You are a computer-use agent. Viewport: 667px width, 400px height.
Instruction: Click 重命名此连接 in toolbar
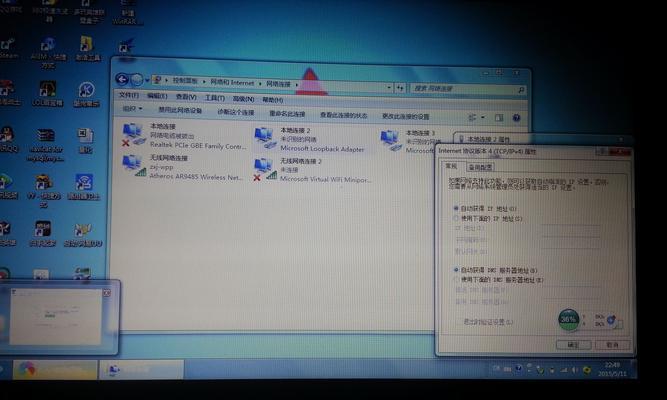point(287,114)
